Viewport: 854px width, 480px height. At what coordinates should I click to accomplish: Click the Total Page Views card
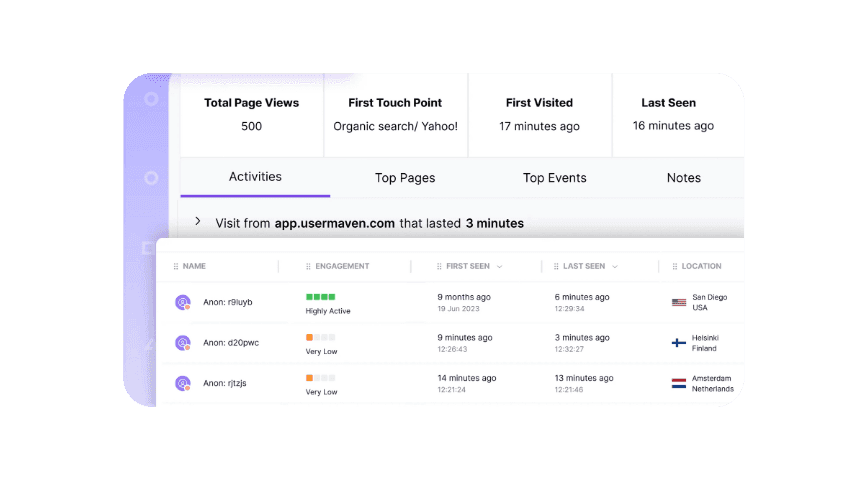(x=252, y=114)
